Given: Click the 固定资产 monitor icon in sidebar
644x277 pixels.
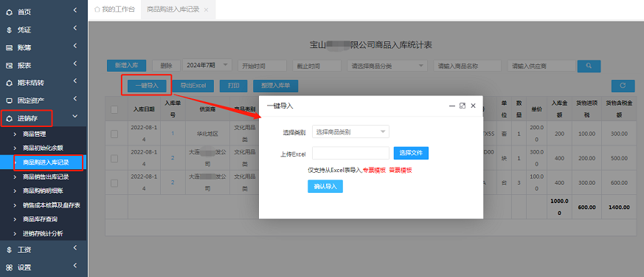Looking at the screenshot, I should click(9, 100).
